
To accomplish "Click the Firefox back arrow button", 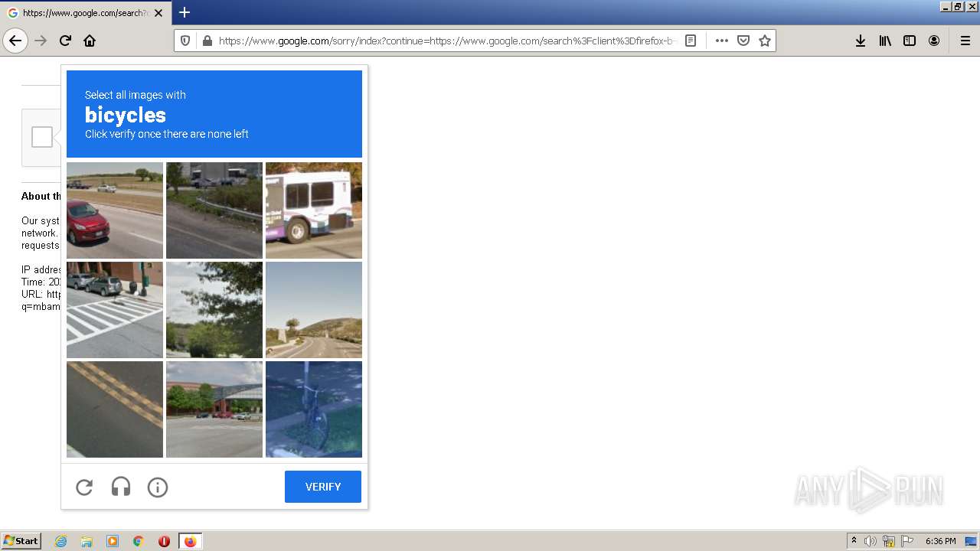I will click(15, 41).
